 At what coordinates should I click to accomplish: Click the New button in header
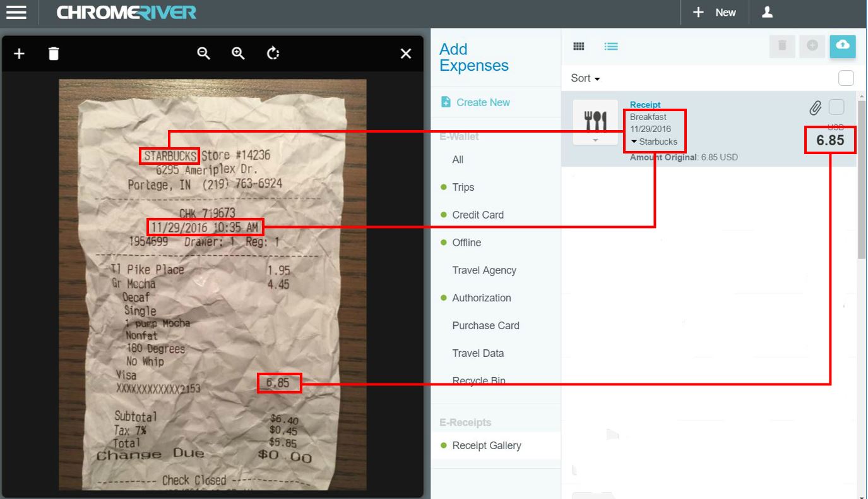tap(715, 13)
